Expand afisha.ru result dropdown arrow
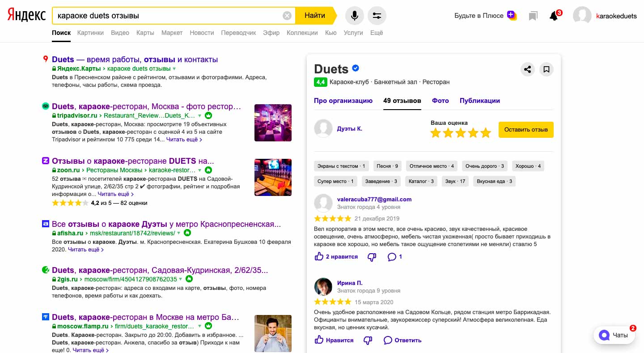This screenshot has width=644, height=353. (x=179, y=233)
